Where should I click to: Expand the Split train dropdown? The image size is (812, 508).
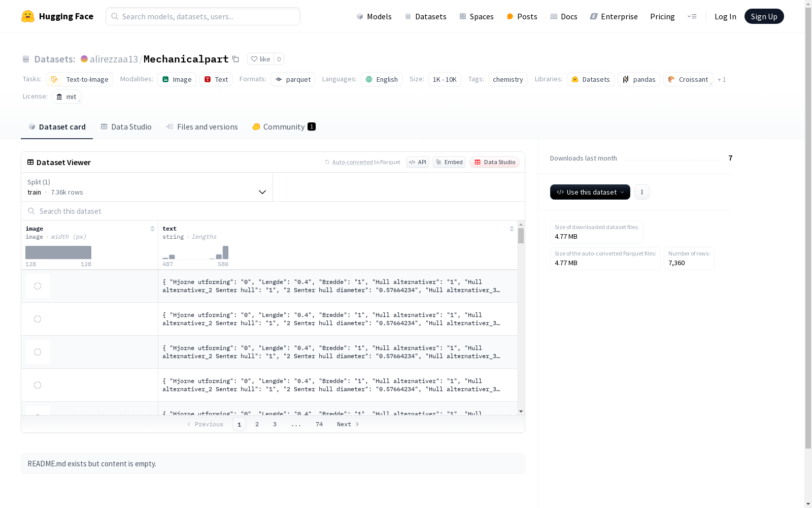147,187
